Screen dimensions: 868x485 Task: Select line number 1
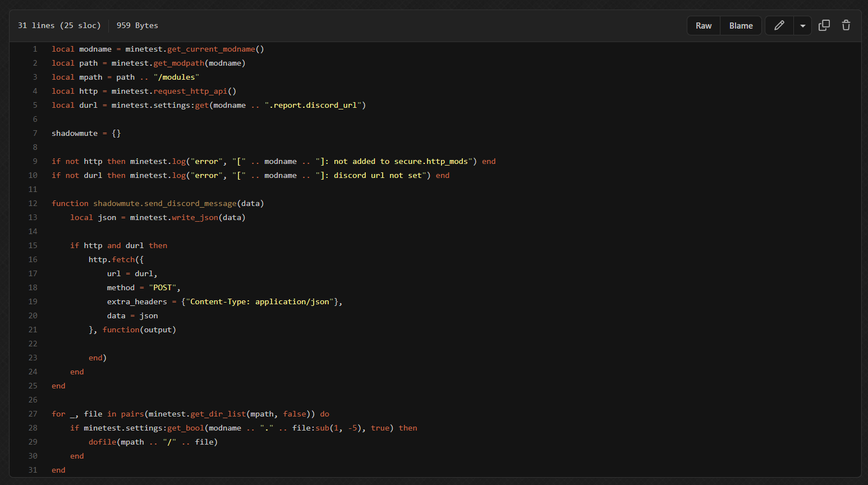coord(35,49)
